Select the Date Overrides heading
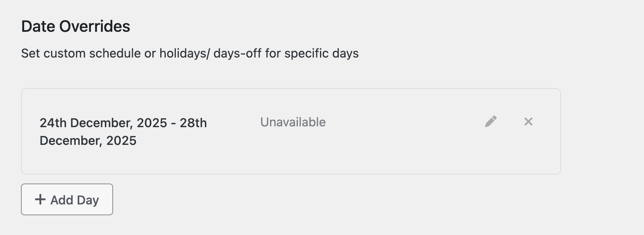Screen dimensions: 644x235 point(75,26)
